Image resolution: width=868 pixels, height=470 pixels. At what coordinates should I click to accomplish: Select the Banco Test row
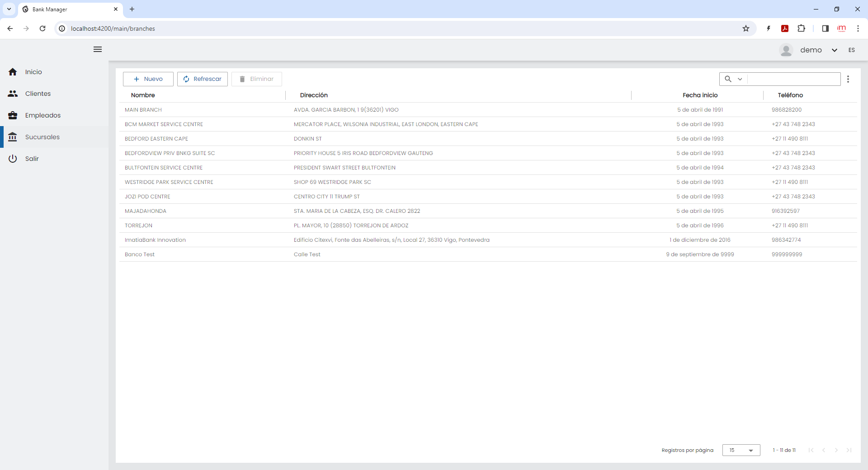[x=488, y=254]
